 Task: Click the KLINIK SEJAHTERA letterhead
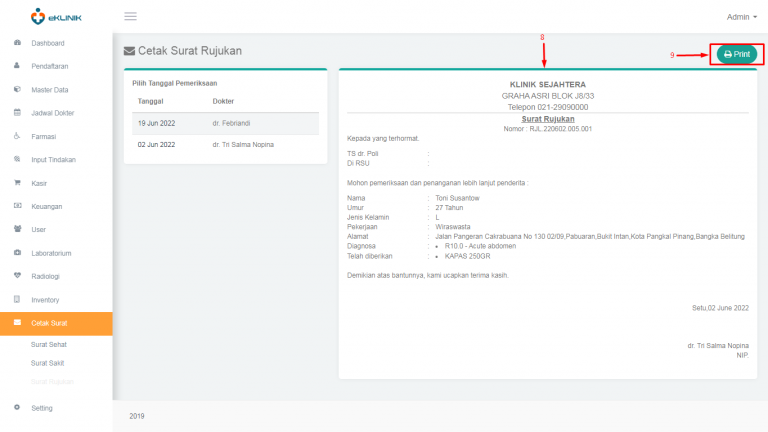coord(548,85)
